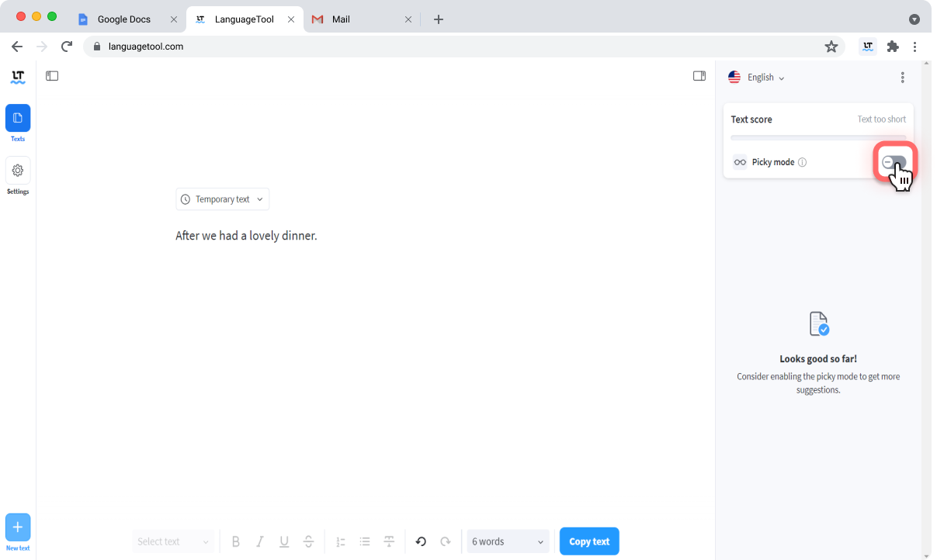Image resolution: width=937 pixels, height=560 pixels.
Task: Click the Text score bar
Action: point(818,138)
